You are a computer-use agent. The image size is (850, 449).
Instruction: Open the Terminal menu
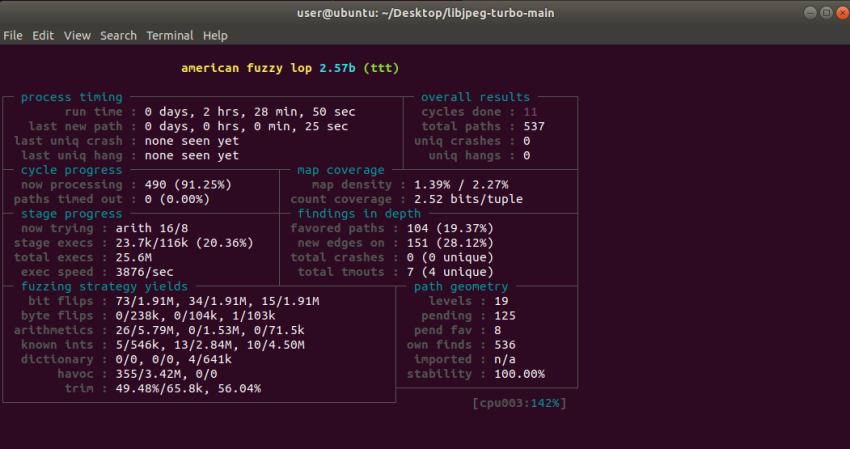[170, 36]
